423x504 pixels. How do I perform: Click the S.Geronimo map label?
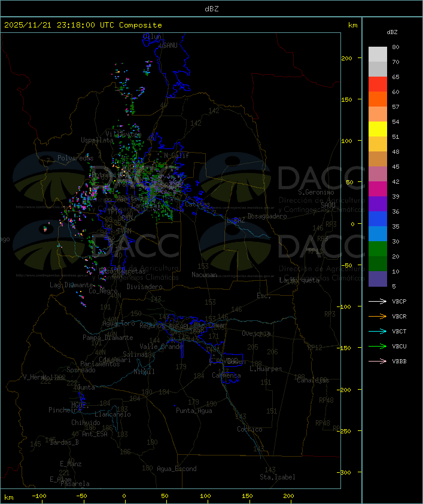pyautogui.click(x=316, y=192)
